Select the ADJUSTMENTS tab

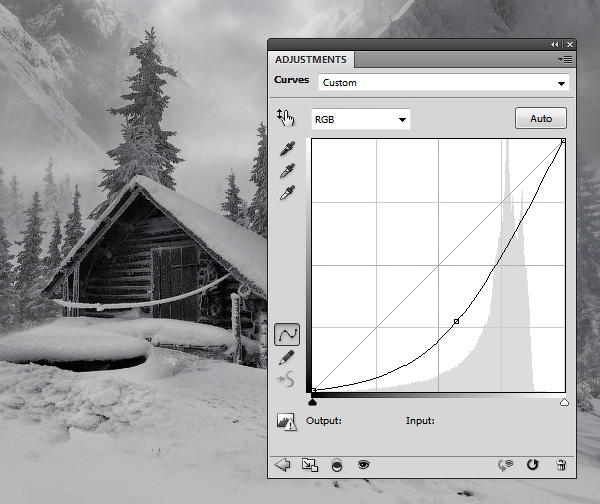pos(311,60)
